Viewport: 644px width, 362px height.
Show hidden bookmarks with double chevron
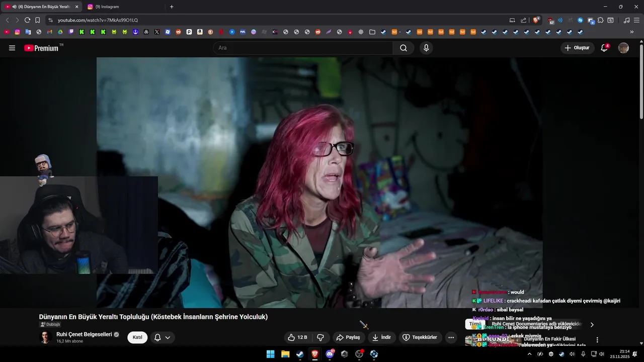pyautogui.click(x=632, y=32)
